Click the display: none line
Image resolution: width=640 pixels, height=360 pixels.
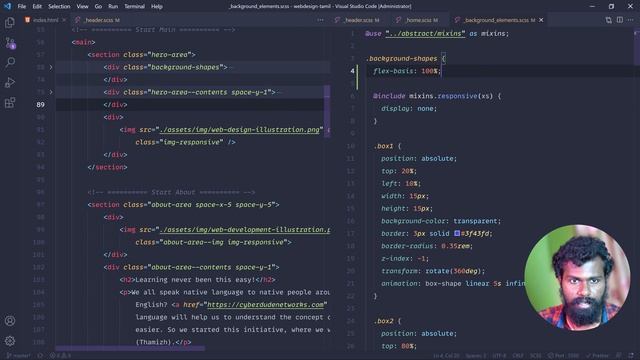coord(409,109)
